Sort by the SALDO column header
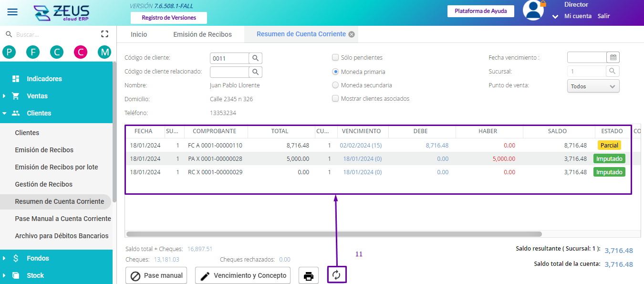 pos(557,131)
